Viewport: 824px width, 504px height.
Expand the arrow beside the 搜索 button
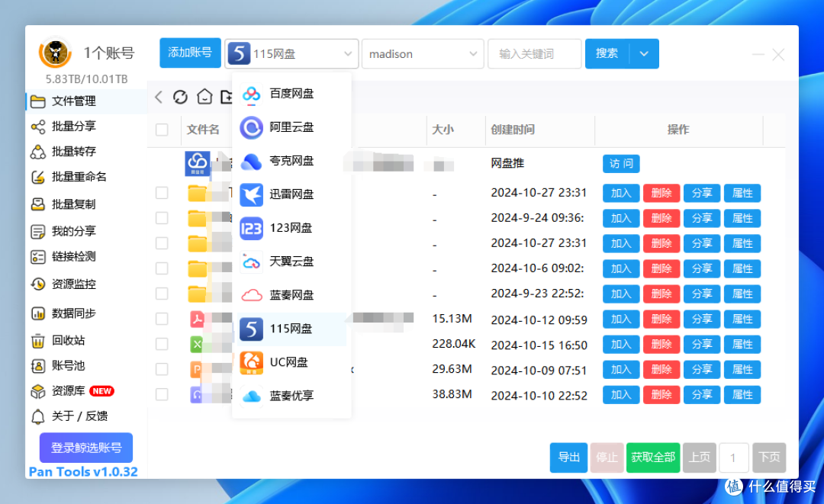click(x=644, y=53)
